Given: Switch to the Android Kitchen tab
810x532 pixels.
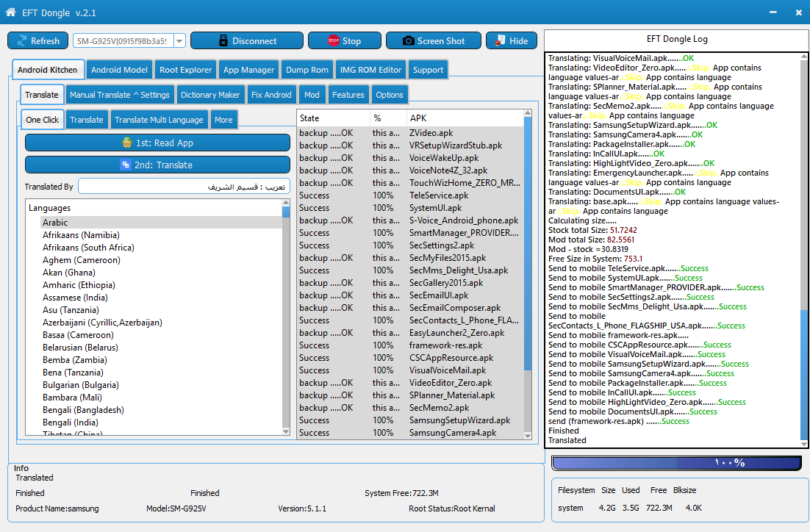Looking at the screenshot, I should pos(48,70).
